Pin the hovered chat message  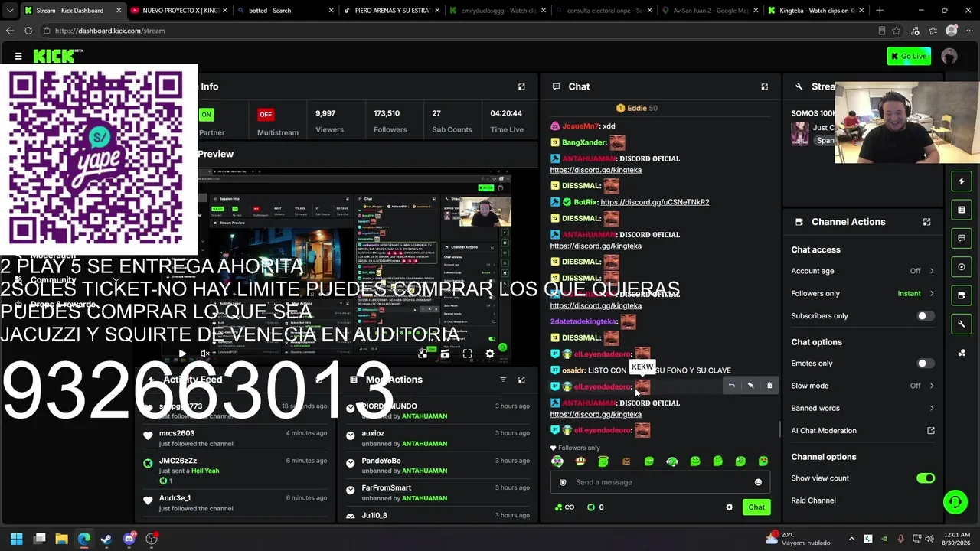[x=750, y=386]
